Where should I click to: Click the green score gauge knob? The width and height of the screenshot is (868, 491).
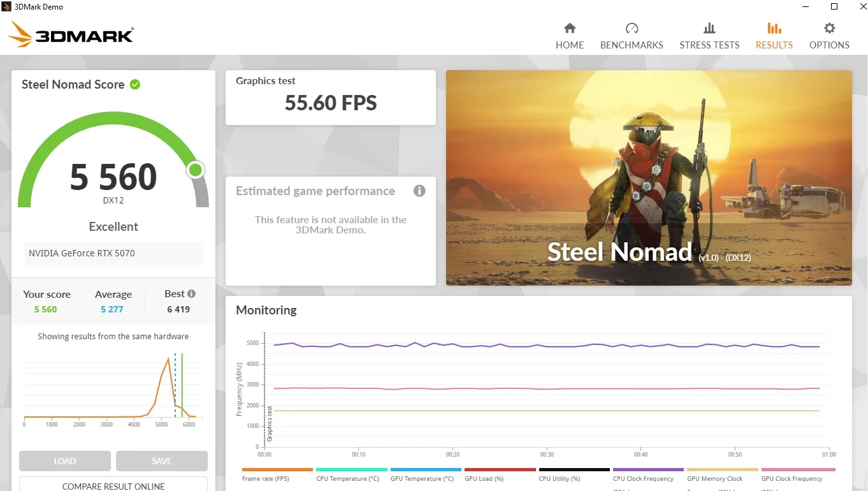tap(196, 170)
